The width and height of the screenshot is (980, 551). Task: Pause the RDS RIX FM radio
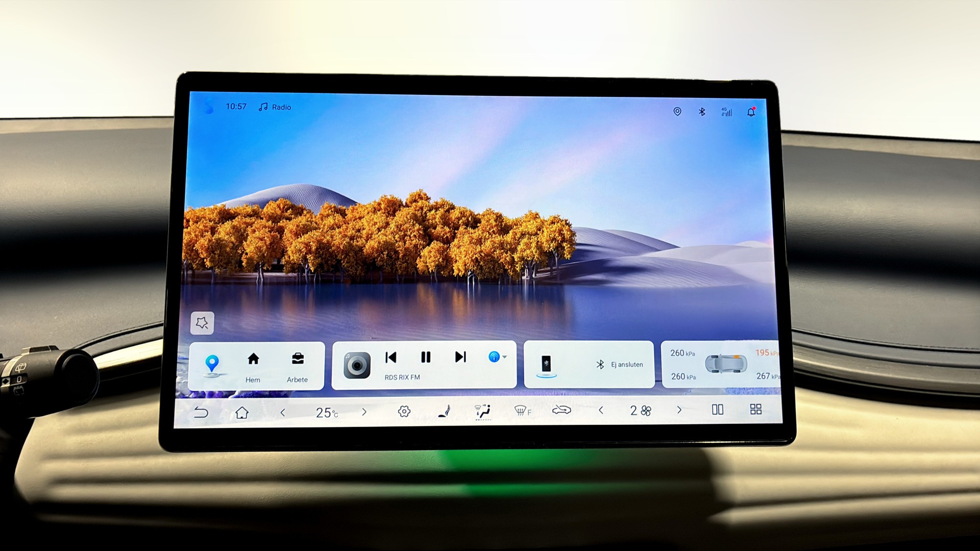pyautogui.click(x=426, y=357)
